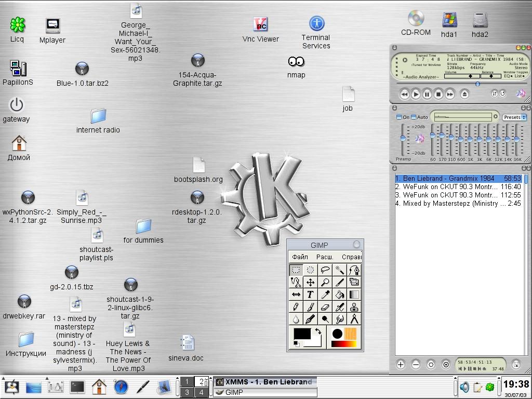This screenshot has width=532, height=399.
Task: Go to previous track in XMMS
Action: [x=404, y=94]
